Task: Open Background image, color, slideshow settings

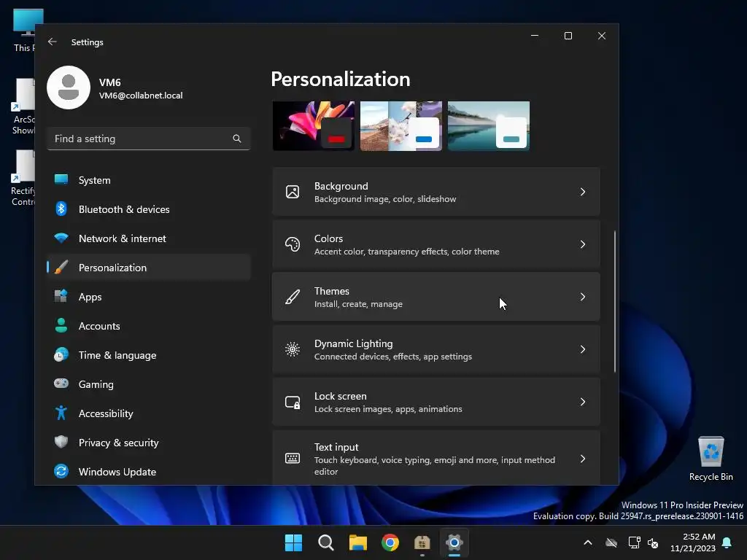Action: click(x=436, y=192)
